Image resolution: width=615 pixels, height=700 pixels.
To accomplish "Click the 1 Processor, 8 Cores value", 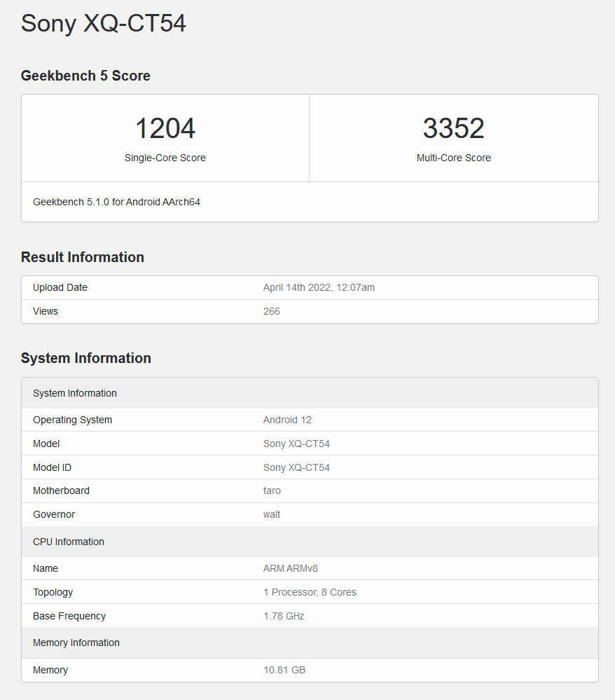I will [x=310, y=592].
